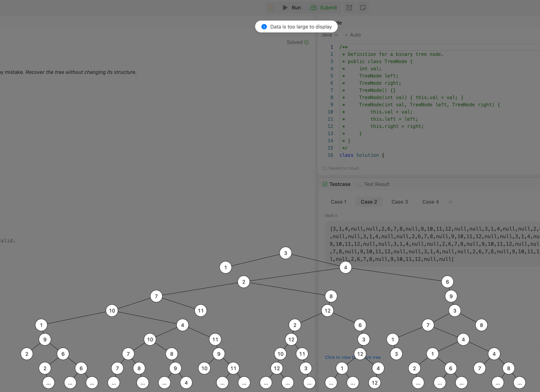Open the notes icon in the top toolbar

[x=363, y=8]
